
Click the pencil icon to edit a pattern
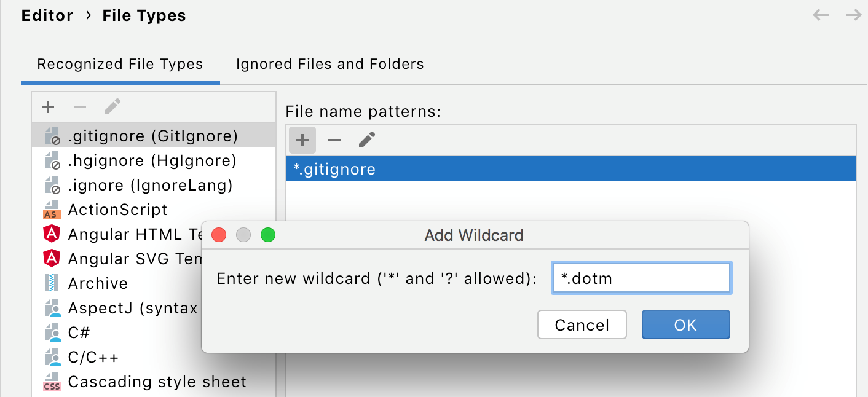[x=366, y=140]
